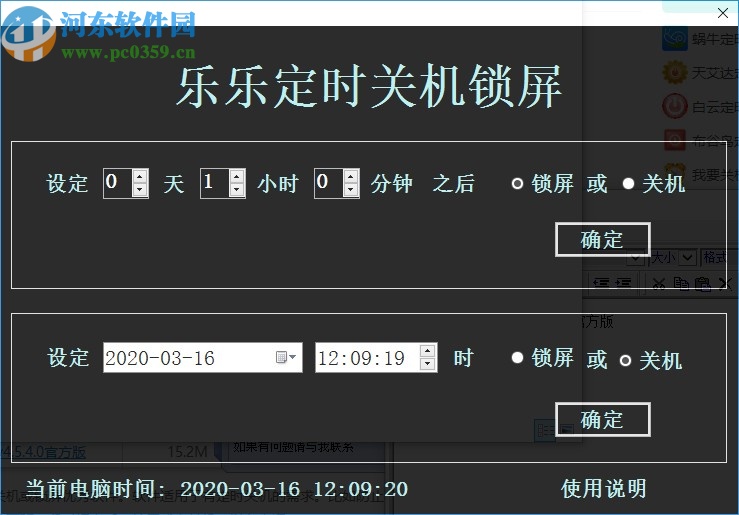Increase the scheduled time with up arrow
Viewport: 739px width, 515px height.
pos(427,351)
